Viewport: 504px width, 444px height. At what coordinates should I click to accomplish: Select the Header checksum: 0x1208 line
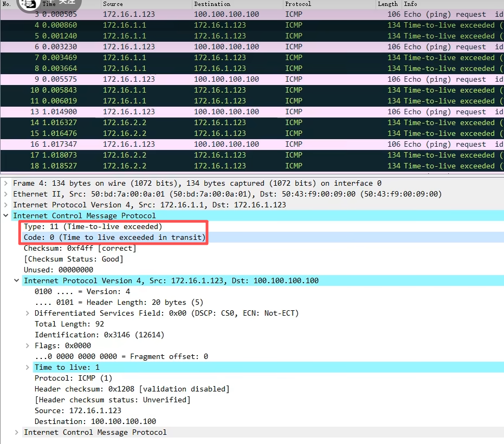coord(132,389)
